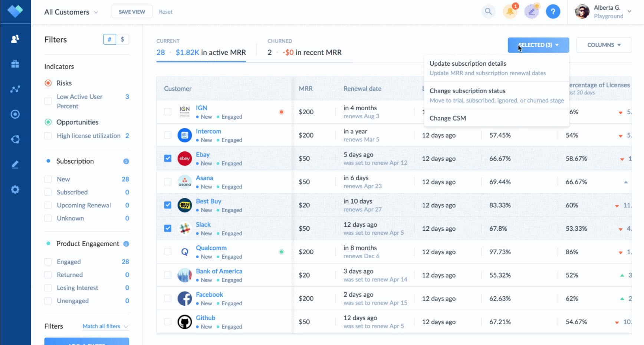Click the red risk dot on IGN row
Screen dimensions: 644x345
point(282,112)
